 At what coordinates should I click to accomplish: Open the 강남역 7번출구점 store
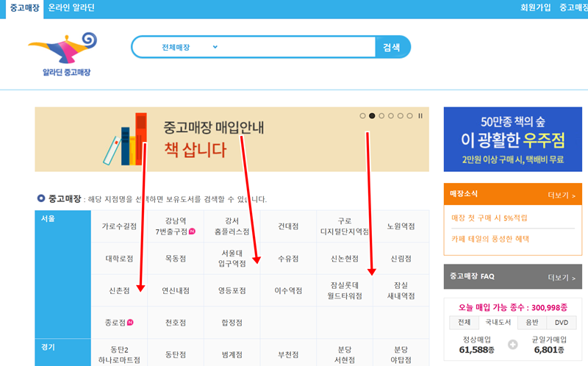(176, 226)
